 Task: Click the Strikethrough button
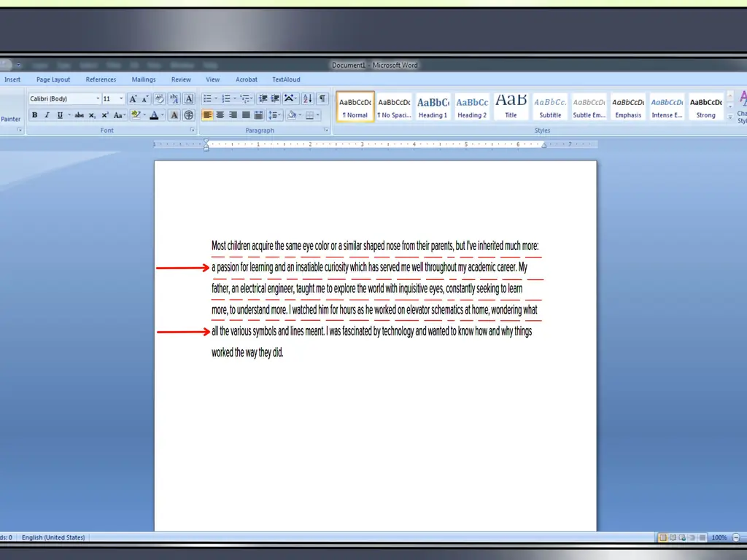[79, 115]
